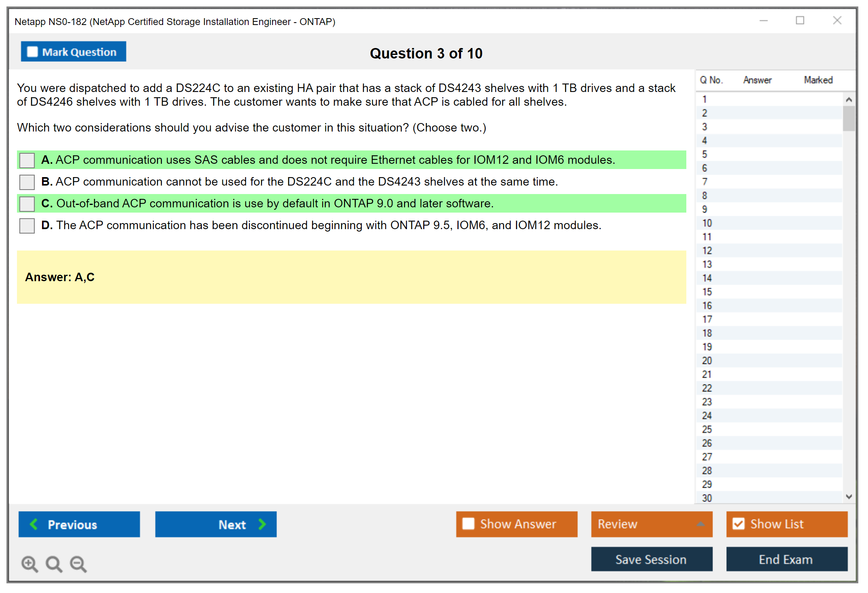Toggle the Show Answer checkbox

click(468, 524)
